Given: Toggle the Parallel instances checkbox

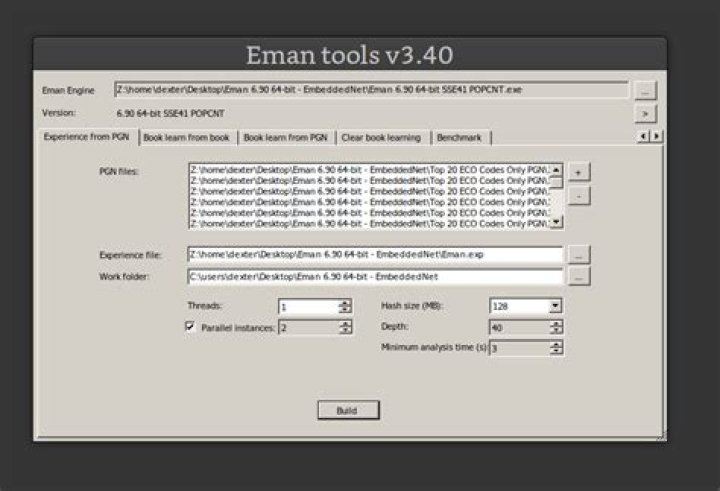Looking at the screenshot, I should [x=190, y=326].
